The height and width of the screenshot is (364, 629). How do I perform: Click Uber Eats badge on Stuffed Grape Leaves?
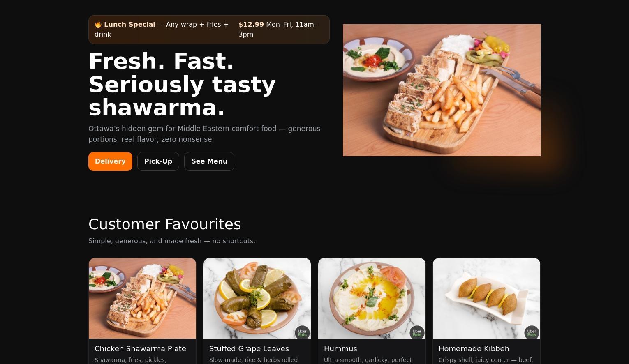pyautogui.click(x=302, y=332)
